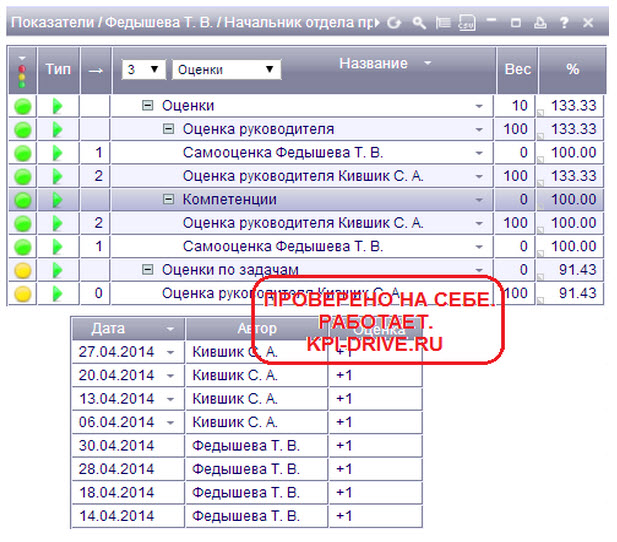
Task: Click the tree list view icon
Action: pyautogui.click(x=443, y=23)
